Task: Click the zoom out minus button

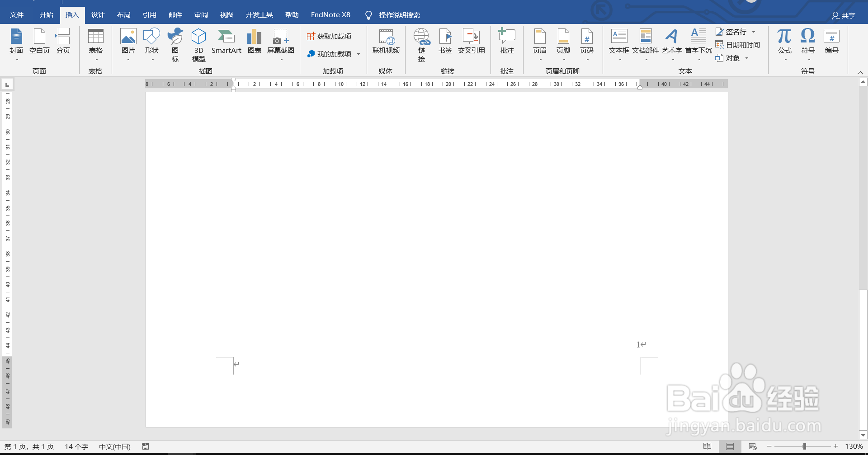Action: 769,446
